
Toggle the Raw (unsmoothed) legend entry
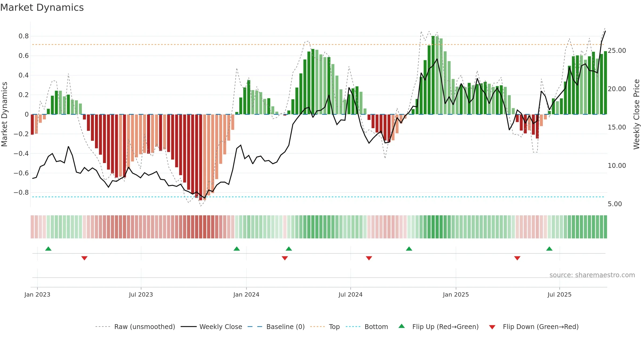tap(135, 327)
